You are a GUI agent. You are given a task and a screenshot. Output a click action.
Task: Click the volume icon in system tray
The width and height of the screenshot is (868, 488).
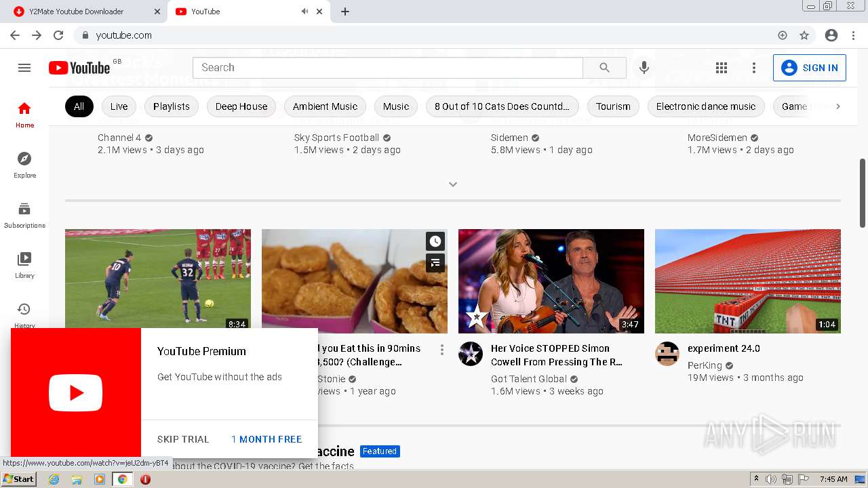pos(771,479)
